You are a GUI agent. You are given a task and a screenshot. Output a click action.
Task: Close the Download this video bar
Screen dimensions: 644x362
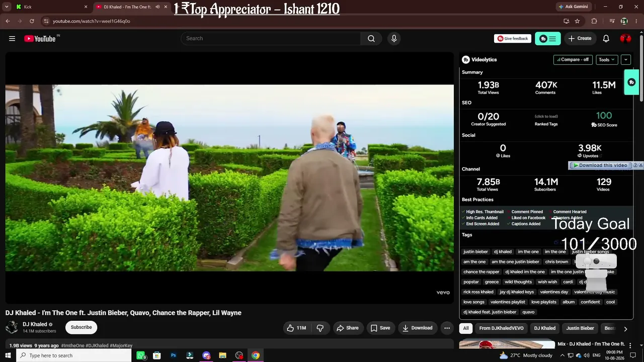click(x=640, y=165)
